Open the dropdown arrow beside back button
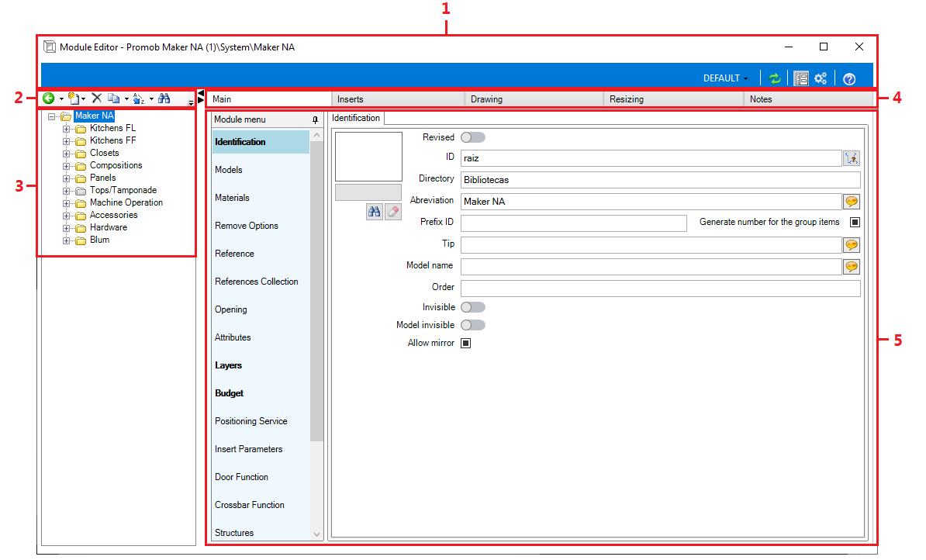The width and height of the screenshot is (926, 560). coord(61,99)
